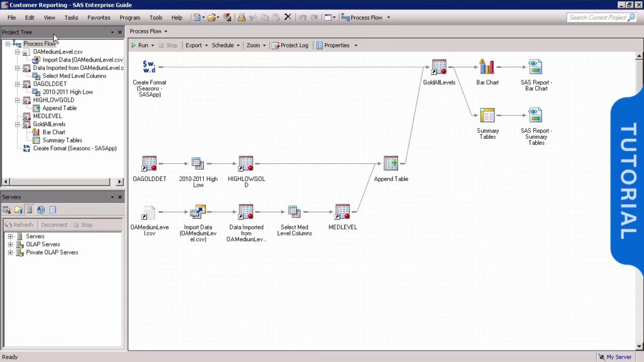Click the Append Table node icon
Image resolution: width=644 pixels, height=362 pixels.
tap(391, 163)
